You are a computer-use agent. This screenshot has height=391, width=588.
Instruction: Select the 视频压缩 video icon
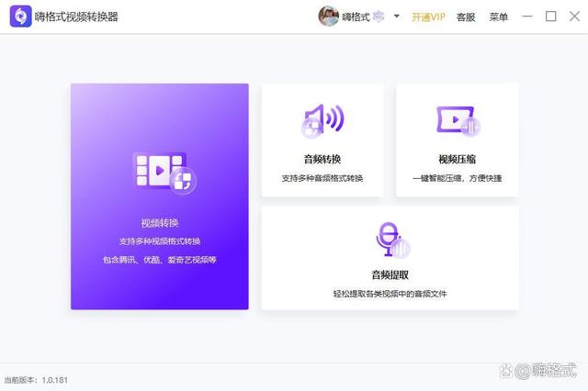458,121
